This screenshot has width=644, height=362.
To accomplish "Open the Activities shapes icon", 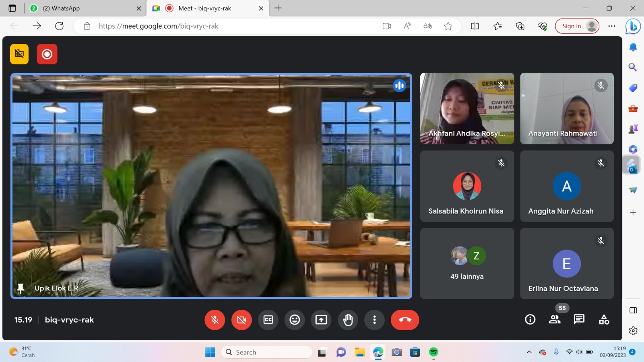I will [x=604, y=319].
